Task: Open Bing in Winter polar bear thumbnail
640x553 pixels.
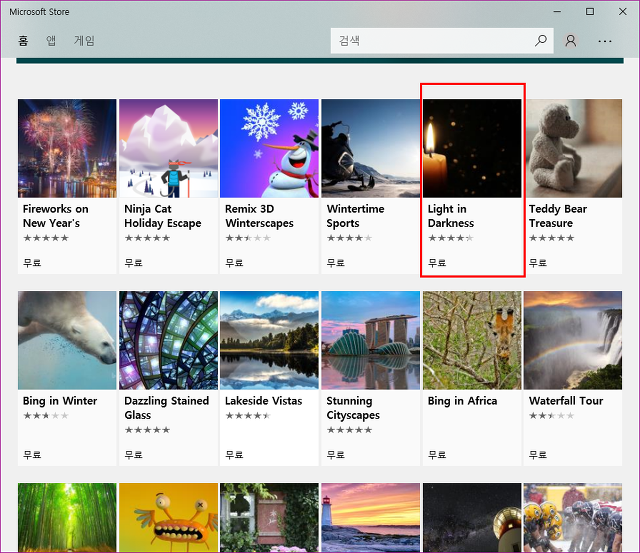Action: (67, 340)
